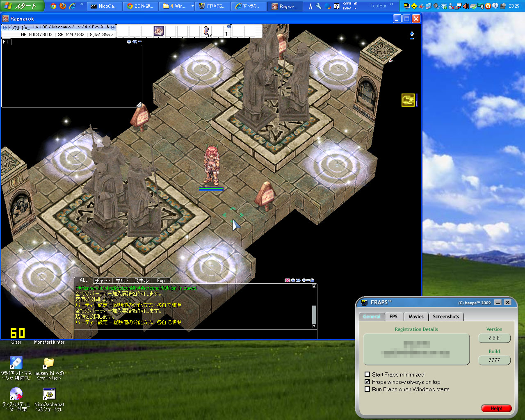Switch to the スキル chat tab
Viewport: 525px width, 420px height.
[142, 281]
